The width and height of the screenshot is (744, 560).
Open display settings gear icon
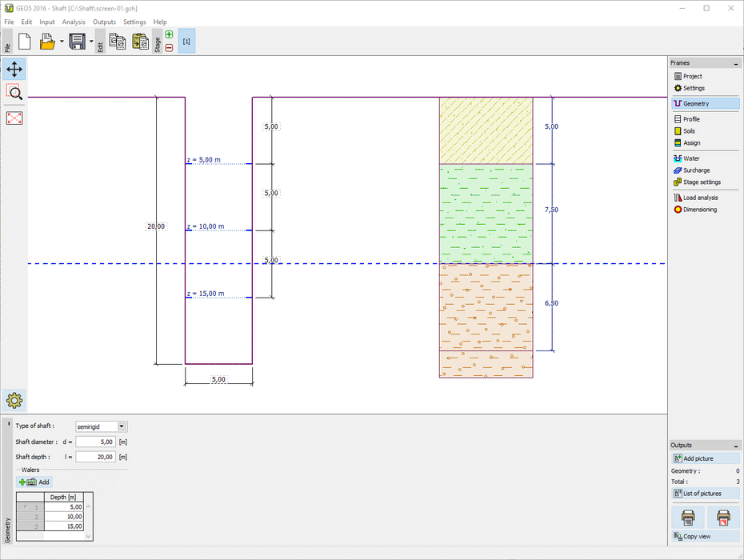(x=14, y=399)
